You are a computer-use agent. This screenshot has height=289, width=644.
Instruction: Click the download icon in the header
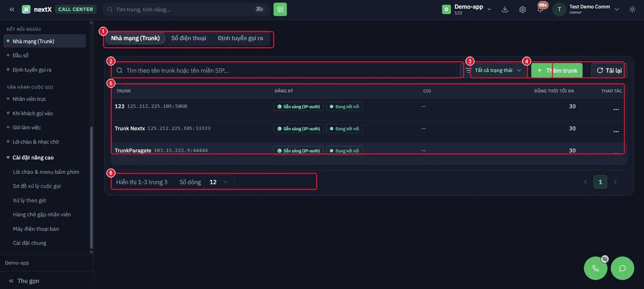coord(505,9)
